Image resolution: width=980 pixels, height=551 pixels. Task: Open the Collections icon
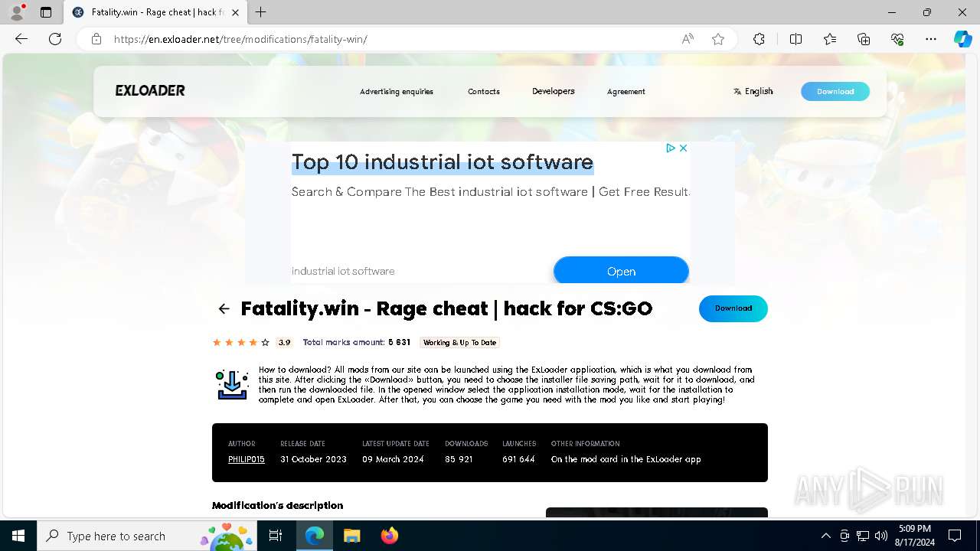(864, 39)
